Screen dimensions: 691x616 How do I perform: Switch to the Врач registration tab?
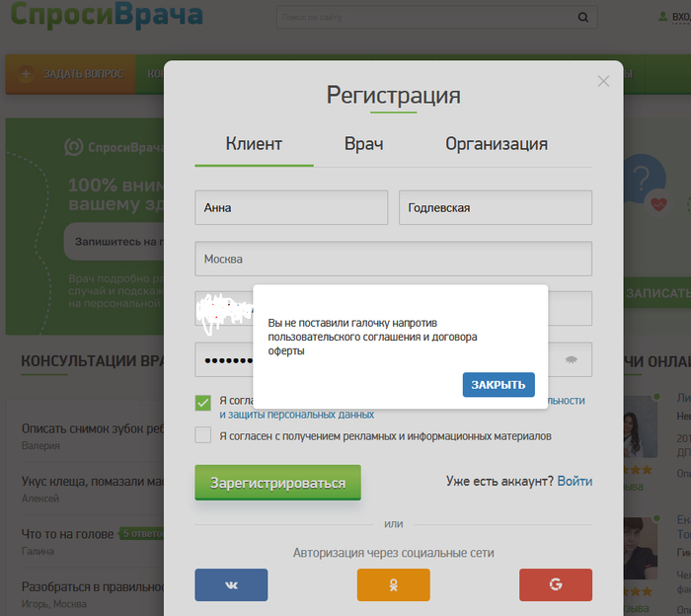[363, 144]
